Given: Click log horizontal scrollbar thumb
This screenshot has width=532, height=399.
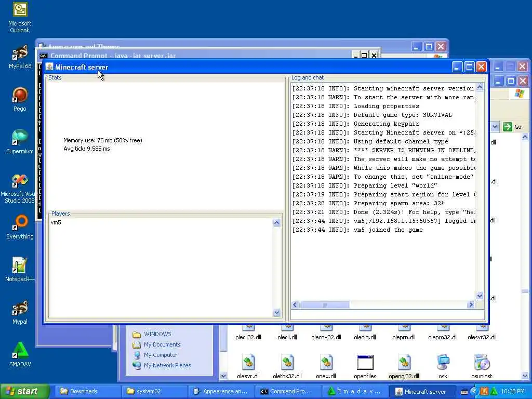Looking at the screenshot, I should coord(325,304).
